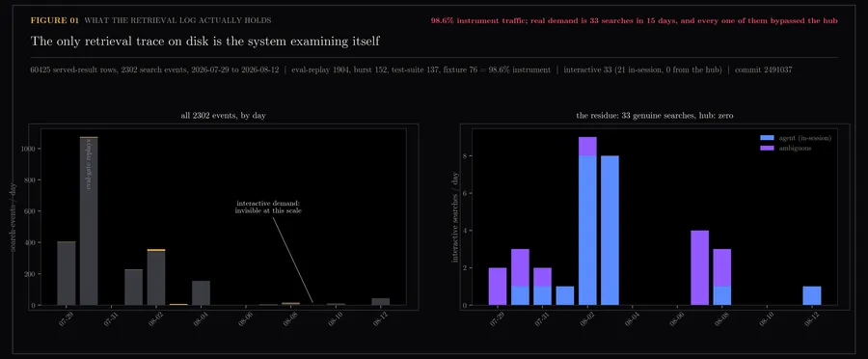Click the purple cap of the 08-02 bar
The image size is (868, 359).
click(588, 147)
